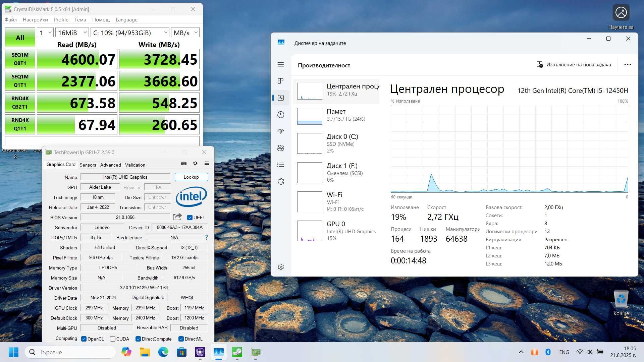644x362 pixels.
Task: Toggle the DirectCompute checkbox in GPU-Z
Action: click(x=138, y=339)
